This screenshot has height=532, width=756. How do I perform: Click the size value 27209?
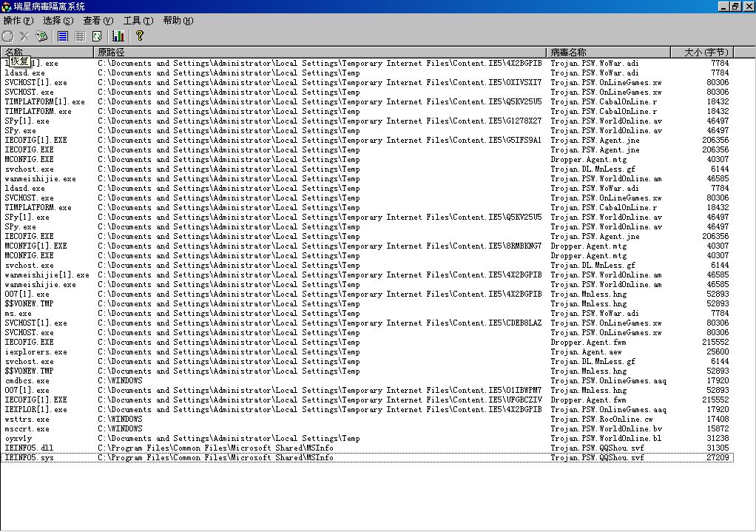tap(718, 458)
